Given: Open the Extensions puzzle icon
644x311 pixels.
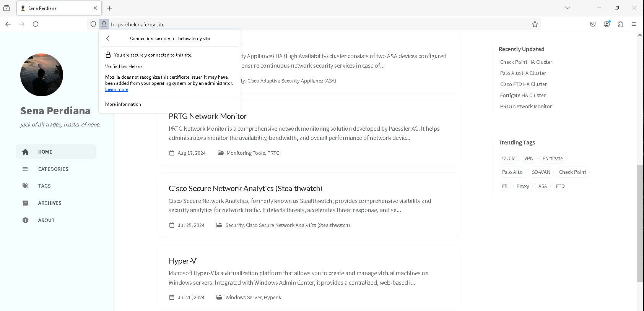Looking at the screenshot, I should 620,24.
